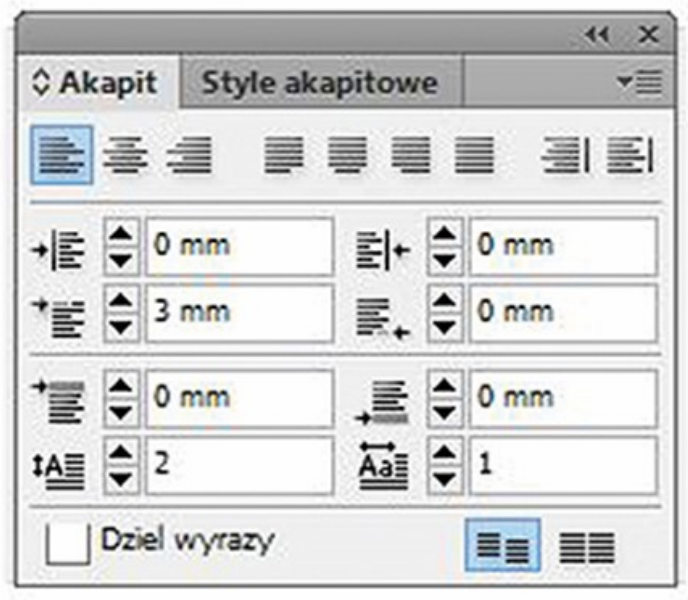Apply justify with last line aligned right
The width and height of the screenshot is (688, 600).
tap(410, 156)
